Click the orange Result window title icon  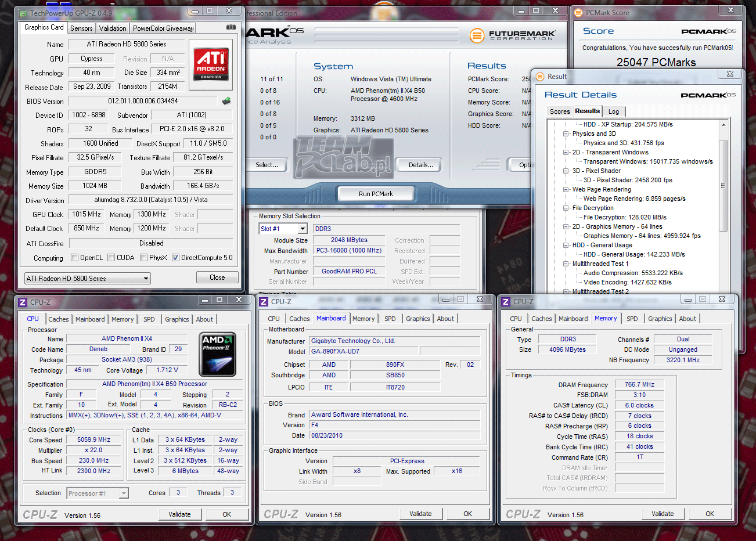[x=539, y=76]
